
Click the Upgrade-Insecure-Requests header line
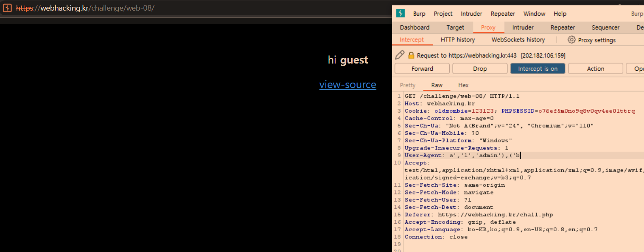tap(456, 148)
